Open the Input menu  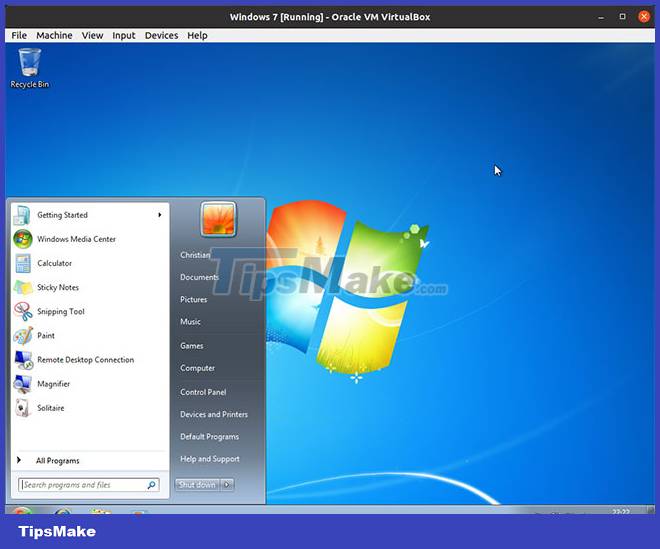point(124,35)
